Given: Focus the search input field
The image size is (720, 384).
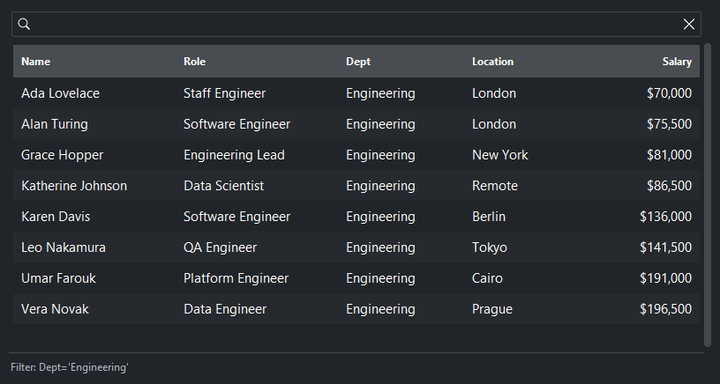Looking at the screenshot, I should pos(356,24).
